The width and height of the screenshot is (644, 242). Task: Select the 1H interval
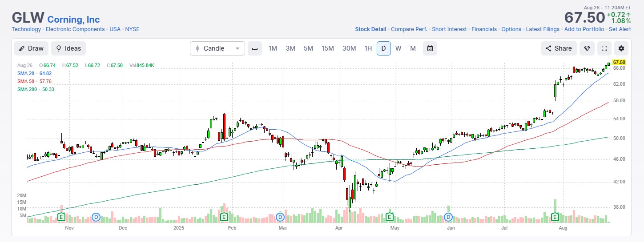point(368,48)
